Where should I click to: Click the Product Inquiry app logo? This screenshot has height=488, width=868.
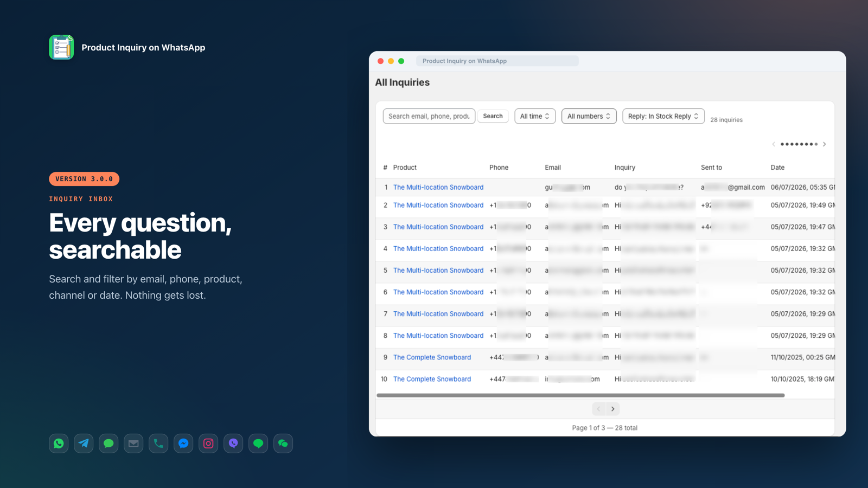click(x=61, y=47)
